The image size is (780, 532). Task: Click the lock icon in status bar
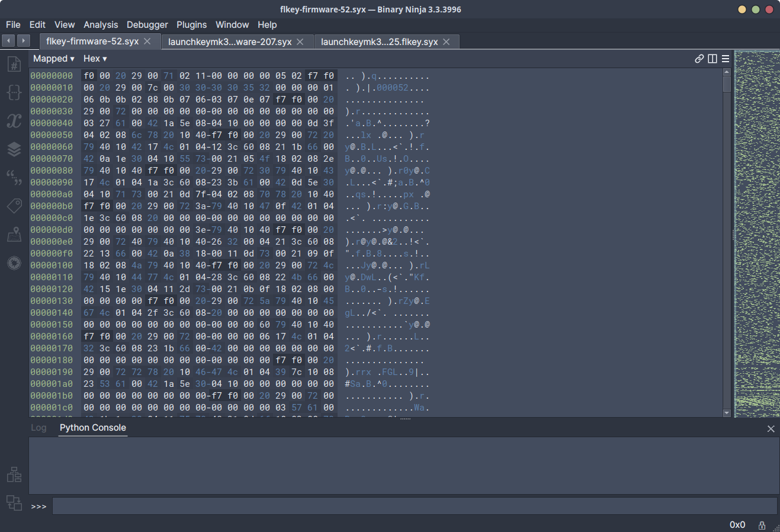[x=762, y=525]
